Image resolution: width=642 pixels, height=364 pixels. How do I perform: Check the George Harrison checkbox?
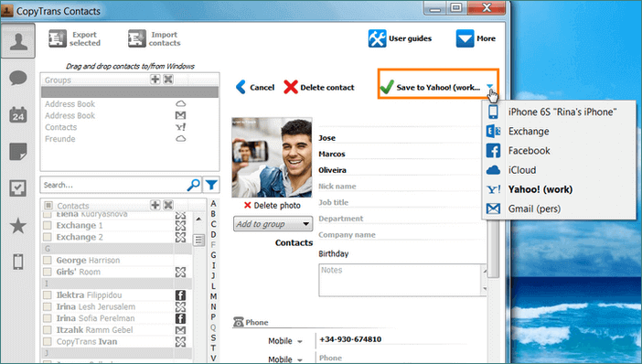click(48, 260)
